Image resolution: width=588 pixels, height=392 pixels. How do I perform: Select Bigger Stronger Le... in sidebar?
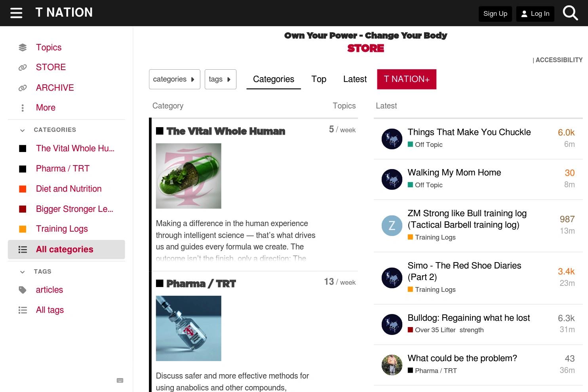point(74,209)
